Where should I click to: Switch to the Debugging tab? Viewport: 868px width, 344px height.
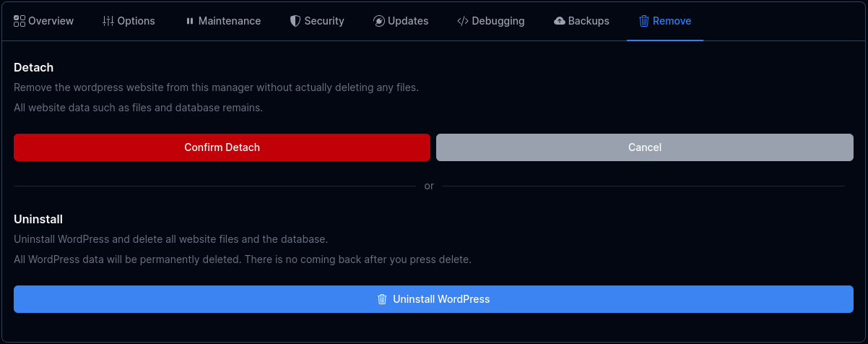(498, 21)
